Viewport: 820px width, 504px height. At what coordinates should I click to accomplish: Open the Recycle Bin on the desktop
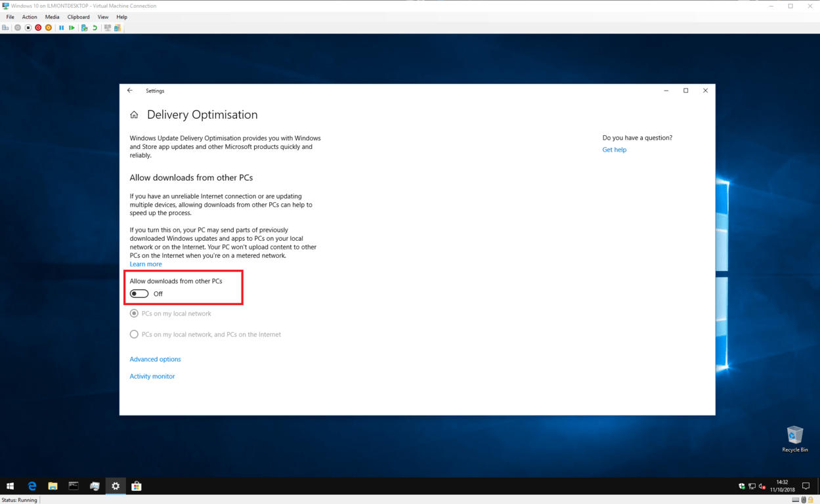[x=795, y=439]
